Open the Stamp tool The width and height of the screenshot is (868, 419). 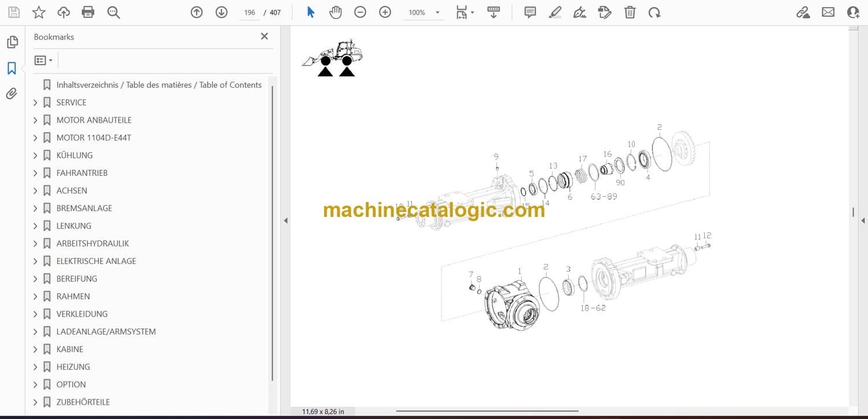click(605, 12)
